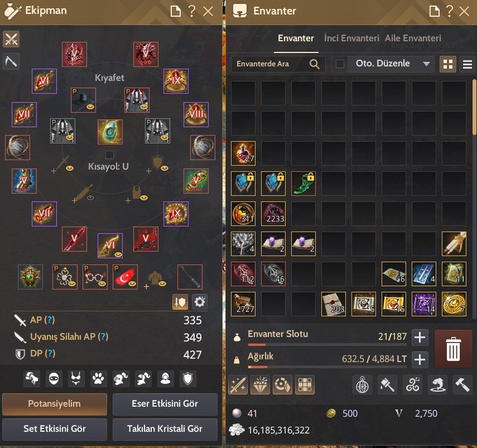Open the sparkling sword enhancement icon
This screenshot has height=448, width=477.
238,385
